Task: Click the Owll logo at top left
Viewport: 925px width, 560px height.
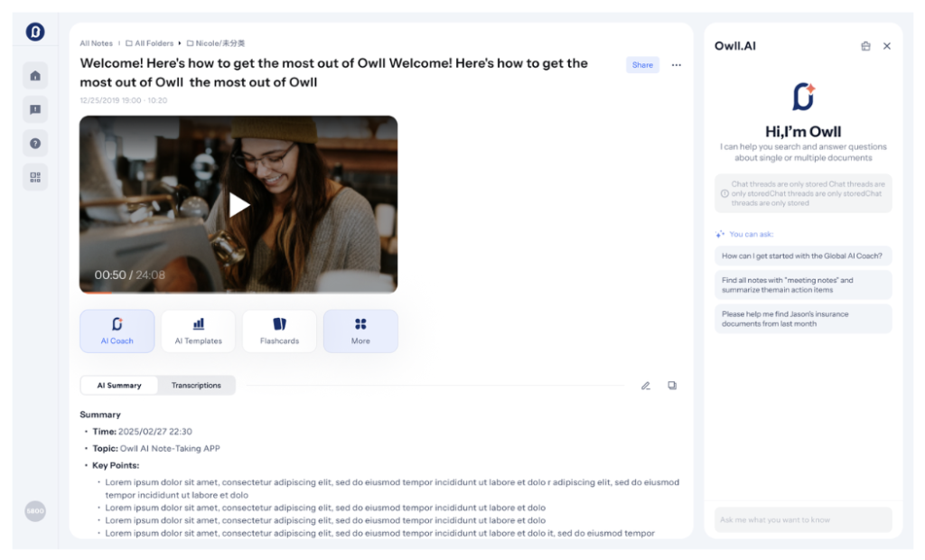Action: pyautogui.click(x=35, y=32)
